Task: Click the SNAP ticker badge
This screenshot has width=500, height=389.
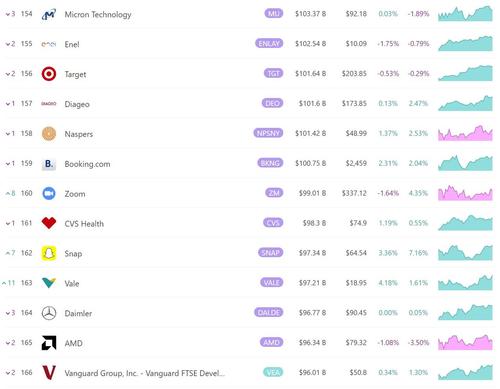Action: pos(270,253)
